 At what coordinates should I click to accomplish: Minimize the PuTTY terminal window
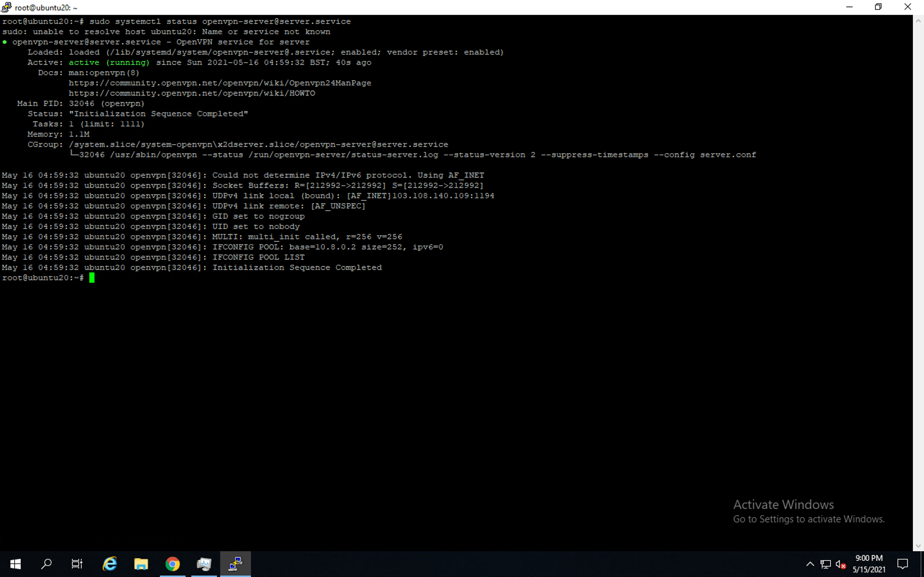pos(850,7)
